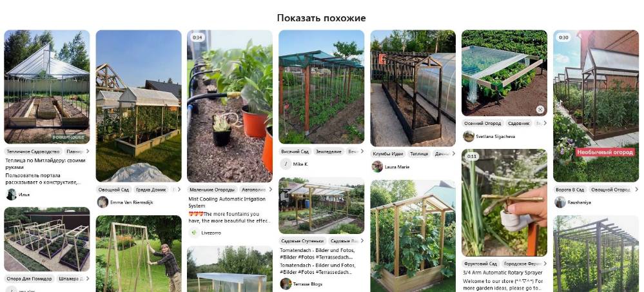644x292 pixels.
Task: Select the Осенний Огород tag
Action: 483,123
